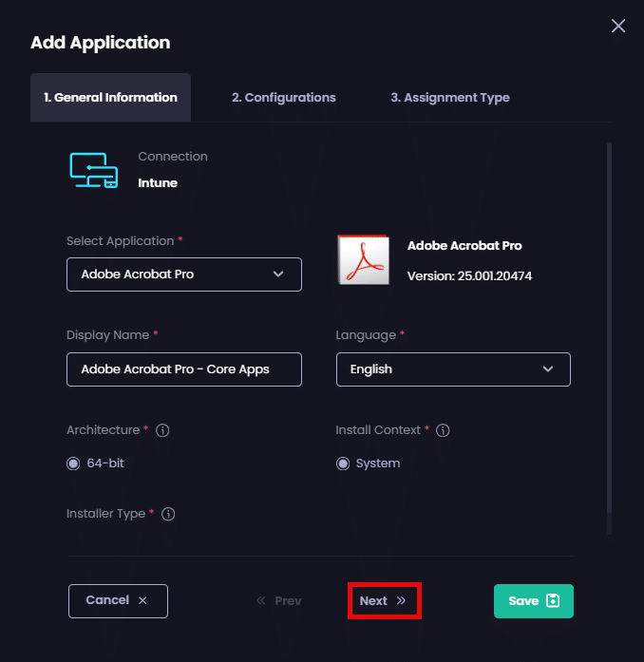The width and height of the screenshot is (644, 662).
Task: Click the Version 25.001.20474 text
Action: point(469,275)
